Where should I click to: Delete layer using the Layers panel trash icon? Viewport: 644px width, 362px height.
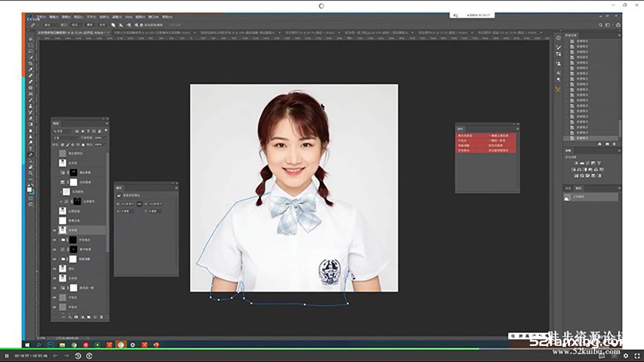coord(101,317)
